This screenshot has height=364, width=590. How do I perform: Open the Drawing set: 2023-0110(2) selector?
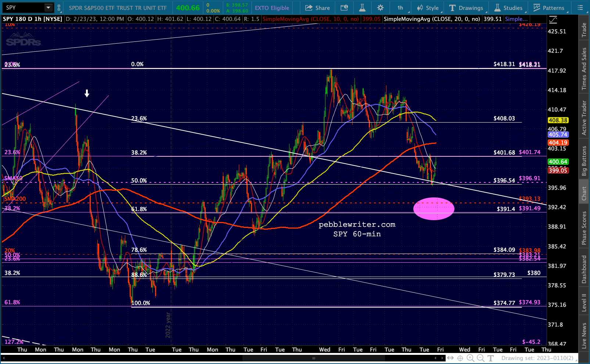pos(537,358)
